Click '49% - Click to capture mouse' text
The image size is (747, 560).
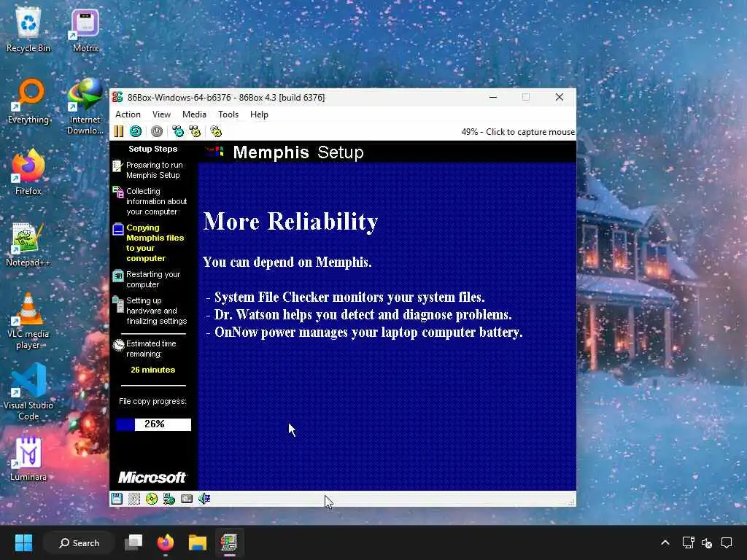pyautogui.click(x=518, y=132)
